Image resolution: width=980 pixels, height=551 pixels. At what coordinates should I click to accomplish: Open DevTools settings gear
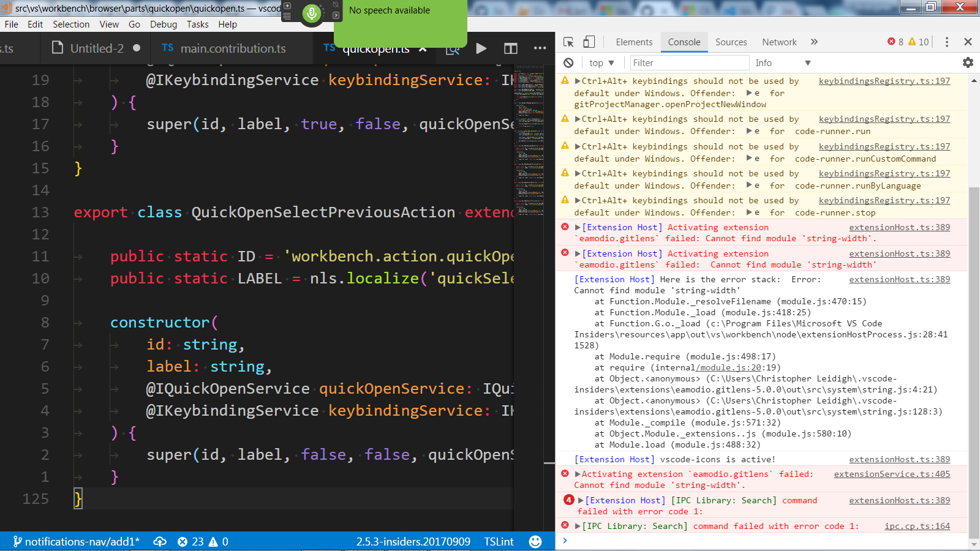click(x=967, y=62)
